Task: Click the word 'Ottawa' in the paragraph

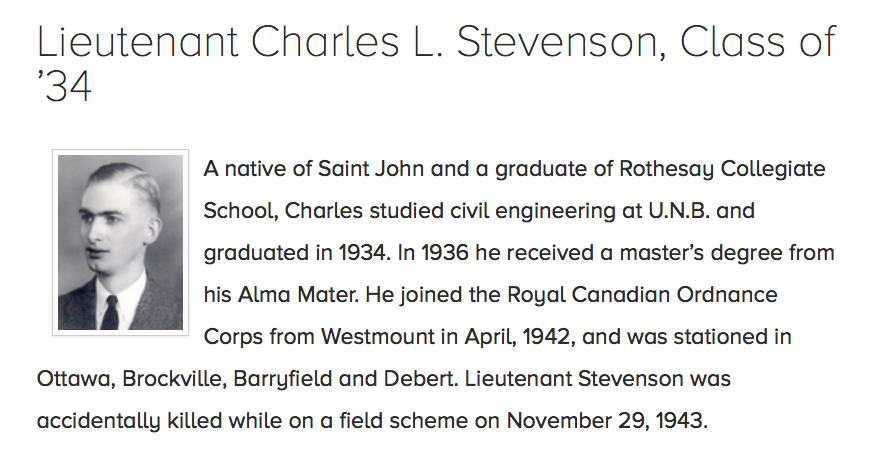Action: 74,380
